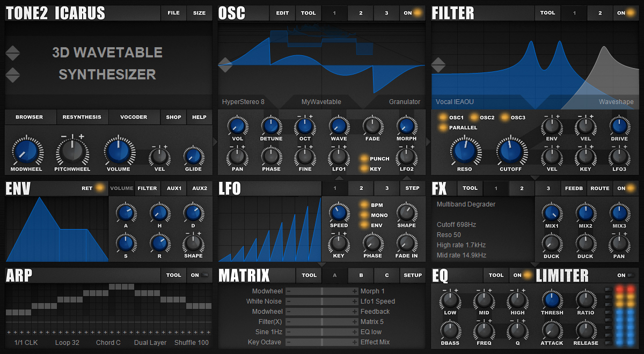
Task: Open the Multiband Degrader effect selector
Action: coord(466,204)
